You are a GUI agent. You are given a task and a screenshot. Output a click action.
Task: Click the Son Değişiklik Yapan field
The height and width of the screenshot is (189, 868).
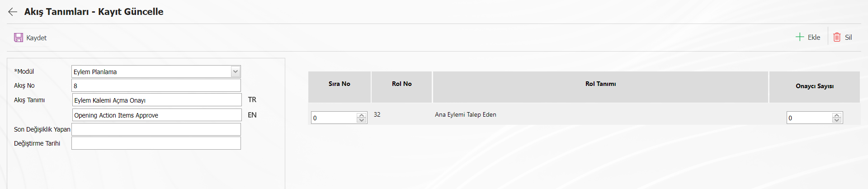pyautogui.click(x=156, y=129)
